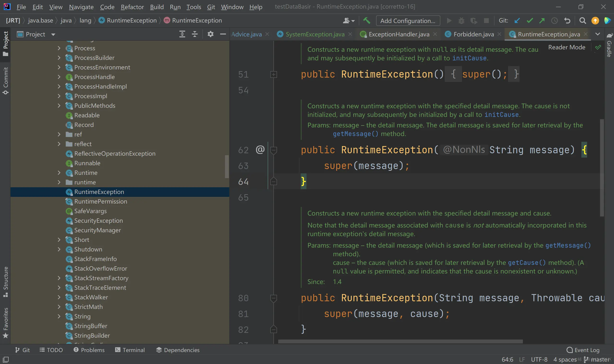Click Show Git history clock icon
The image size is (614, 364).
(554, 21)
